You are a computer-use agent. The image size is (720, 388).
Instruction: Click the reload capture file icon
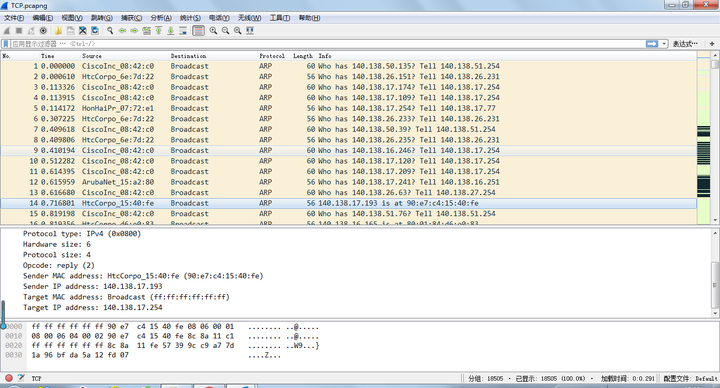[95, 31]
